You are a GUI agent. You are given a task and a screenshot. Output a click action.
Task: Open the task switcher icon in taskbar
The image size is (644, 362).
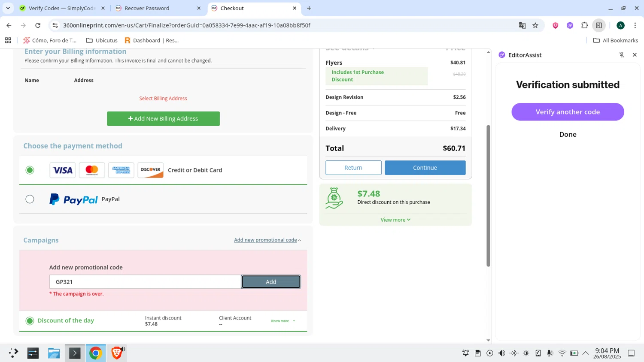pyautogui.click(x=33, y=353)
